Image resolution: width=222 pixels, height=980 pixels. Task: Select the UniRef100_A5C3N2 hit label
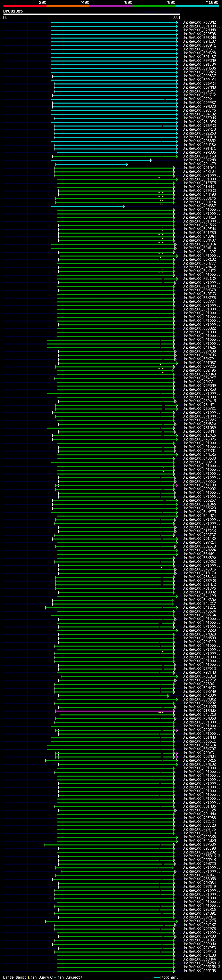pyautogui.click(x=199, y=23)
